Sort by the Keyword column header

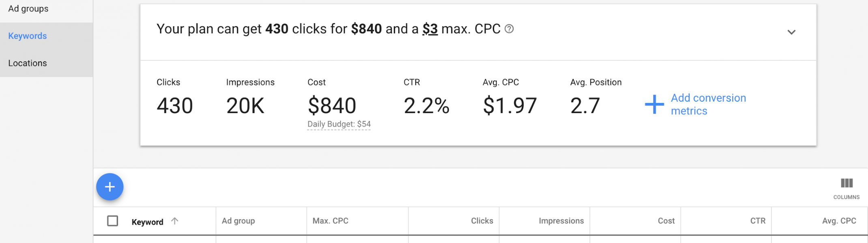(147, 222)
